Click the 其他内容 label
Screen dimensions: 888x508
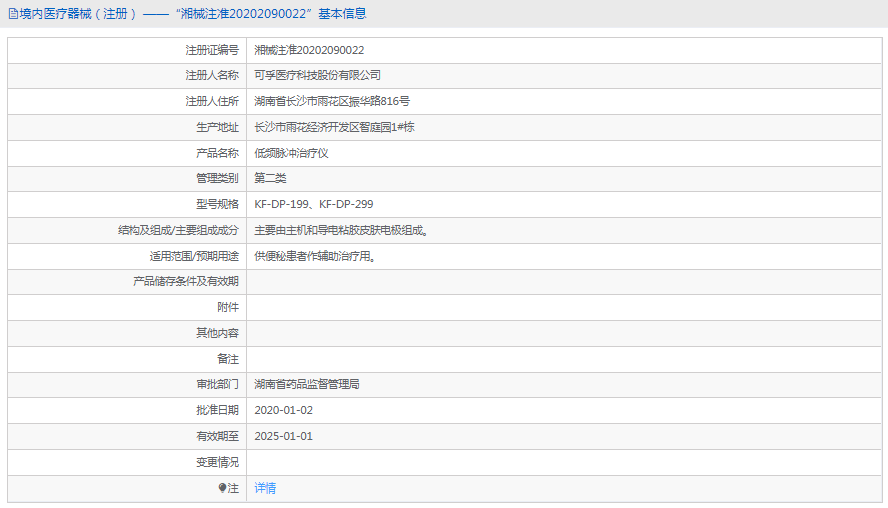pos(217,333)
